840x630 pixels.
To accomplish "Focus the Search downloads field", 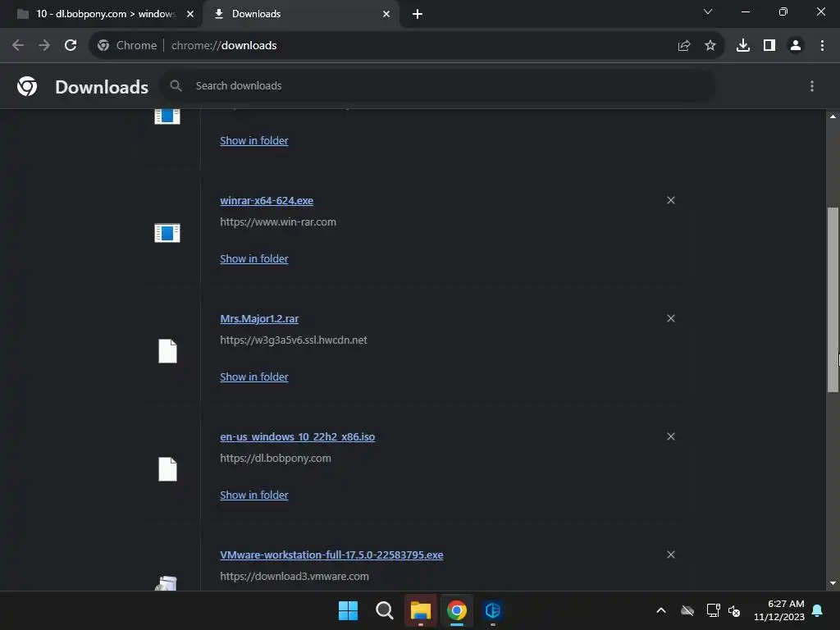I will click(438, 85).
